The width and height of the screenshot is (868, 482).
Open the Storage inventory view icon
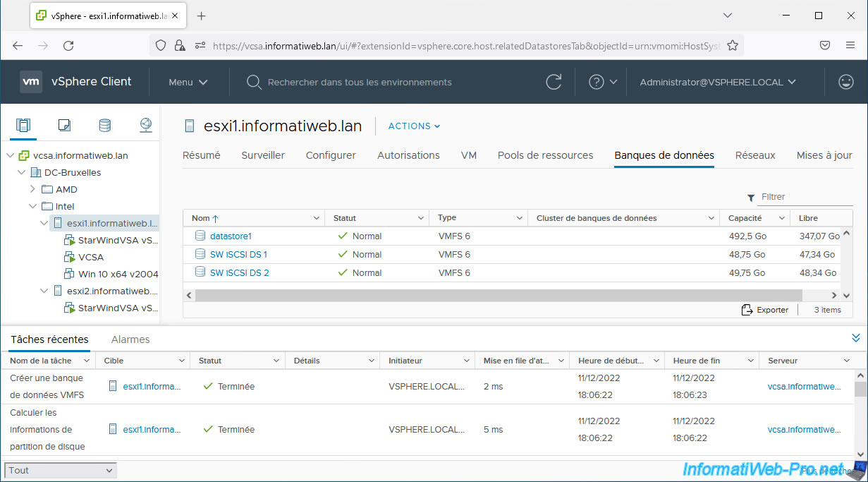click(104, 126)
